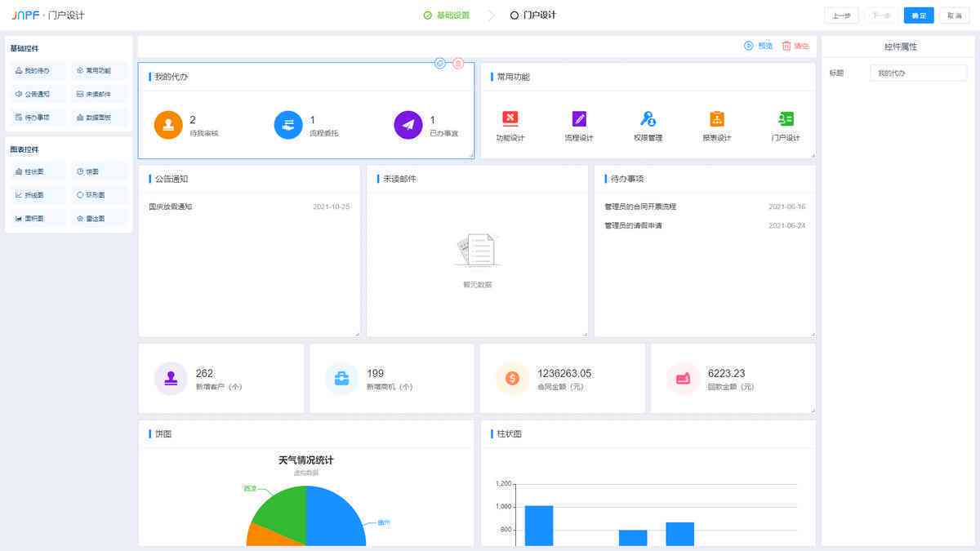Image resolution: width=980 pixels, height=551 pixels.
Task: Click the empty-state document icon in 未读邮件
Action: (x=478, y=250)
